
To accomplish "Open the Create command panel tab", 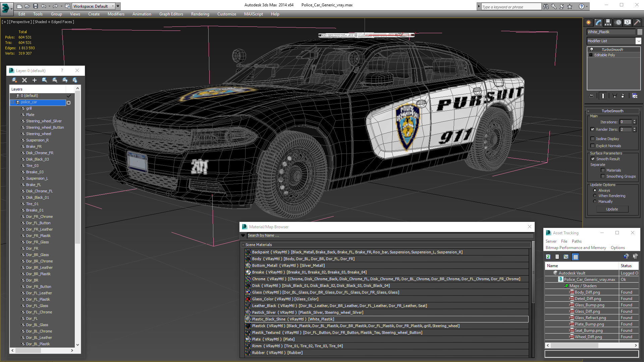I will (589, 22).
